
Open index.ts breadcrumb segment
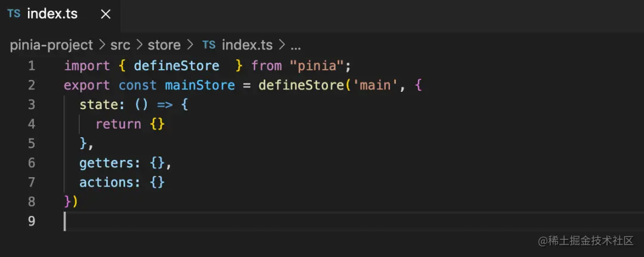pyautogui.click(x=247, y=45)
